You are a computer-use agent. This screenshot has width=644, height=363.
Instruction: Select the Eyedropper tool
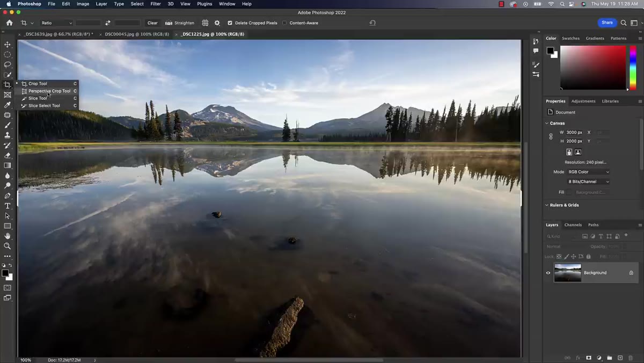8,105
